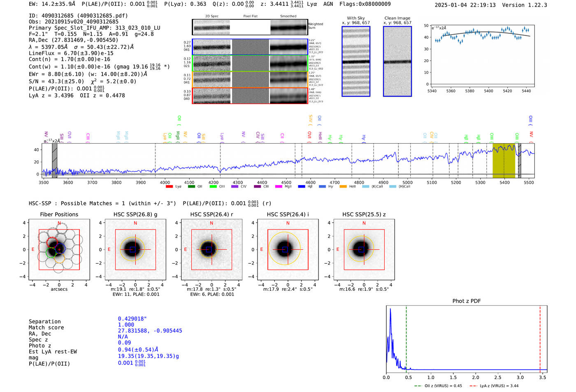Click the EWr: 11, PLAE: 0.001 caption
This screenshot has width=576, height=392.
pos(136,295)
